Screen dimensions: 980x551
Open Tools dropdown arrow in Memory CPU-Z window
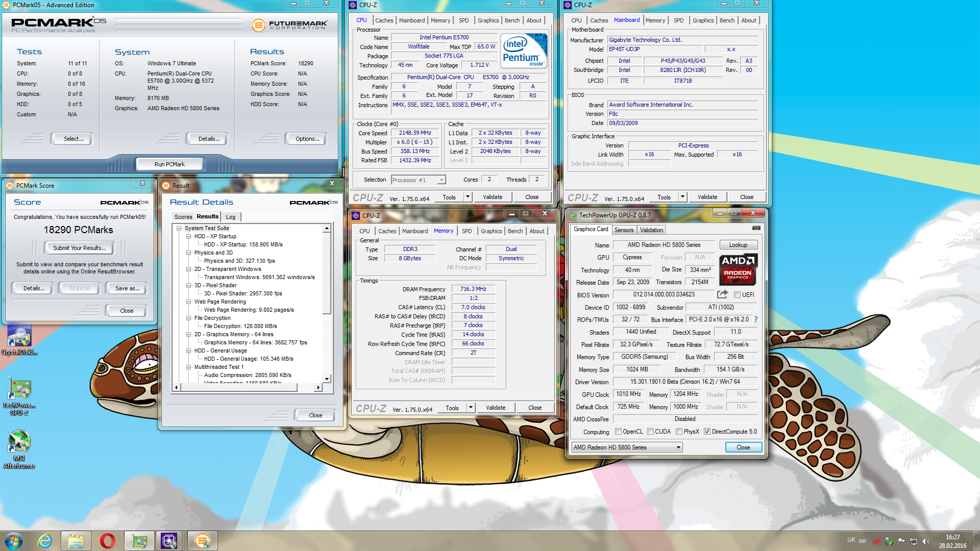(x=471, y=408)
